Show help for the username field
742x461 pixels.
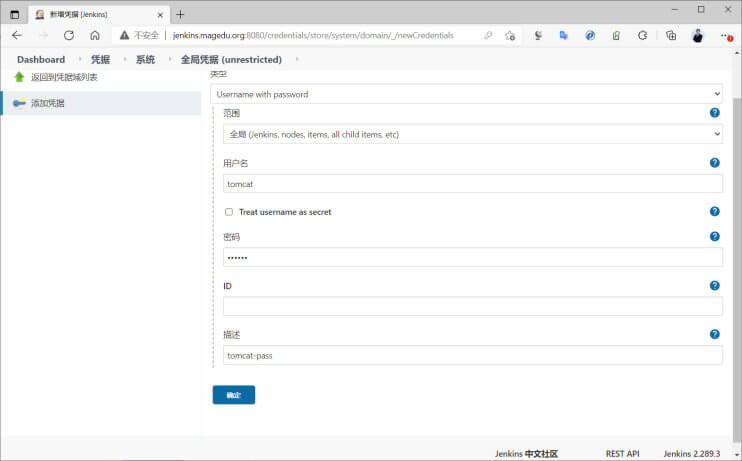tap(715, 162)
